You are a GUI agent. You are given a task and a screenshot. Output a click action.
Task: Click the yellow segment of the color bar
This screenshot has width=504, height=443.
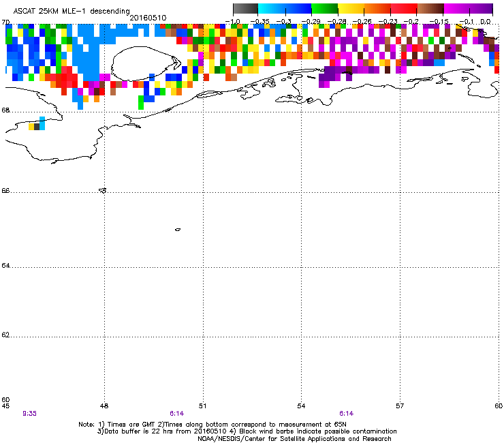(351, 9)
